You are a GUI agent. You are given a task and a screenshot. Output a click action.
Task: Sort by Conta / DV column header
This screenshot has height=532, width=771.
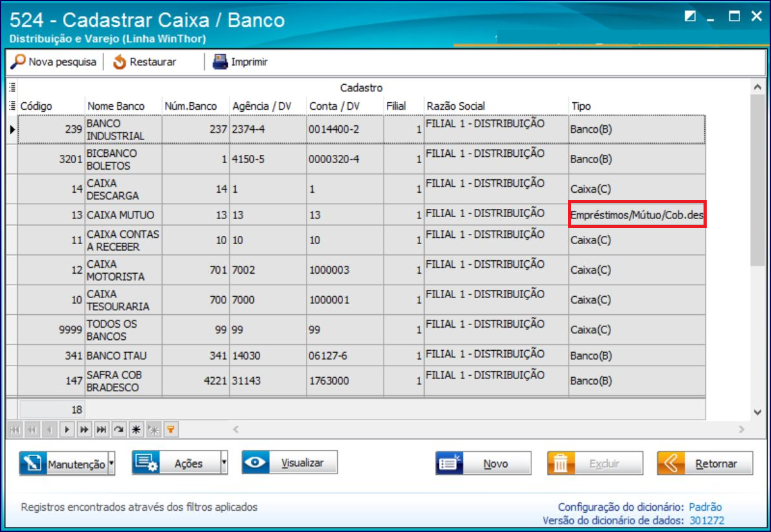(x=345, y=106)
